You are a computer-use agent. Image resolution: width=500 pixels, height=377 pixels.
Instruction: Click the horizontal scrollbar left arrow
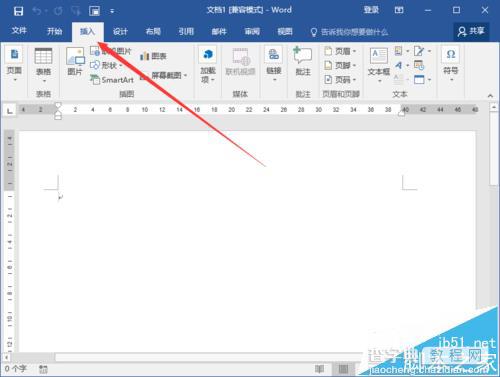[6, 357]
